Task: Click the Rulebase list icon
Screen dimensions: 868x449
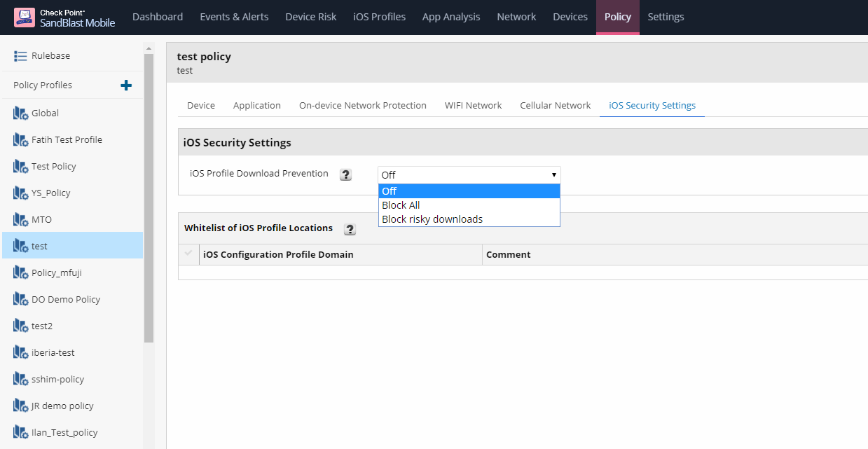Action: (x=20, y=56)
